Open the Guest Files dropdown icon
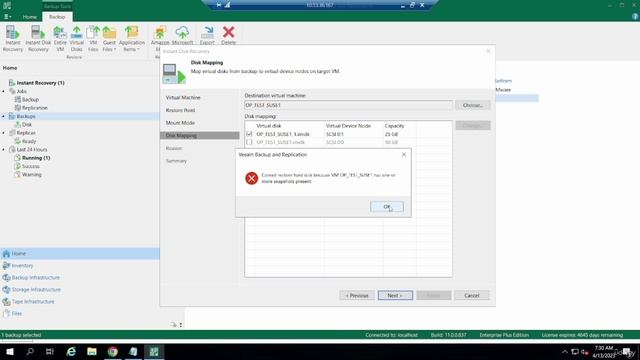 pyautogui.click(x=109, y=39)
